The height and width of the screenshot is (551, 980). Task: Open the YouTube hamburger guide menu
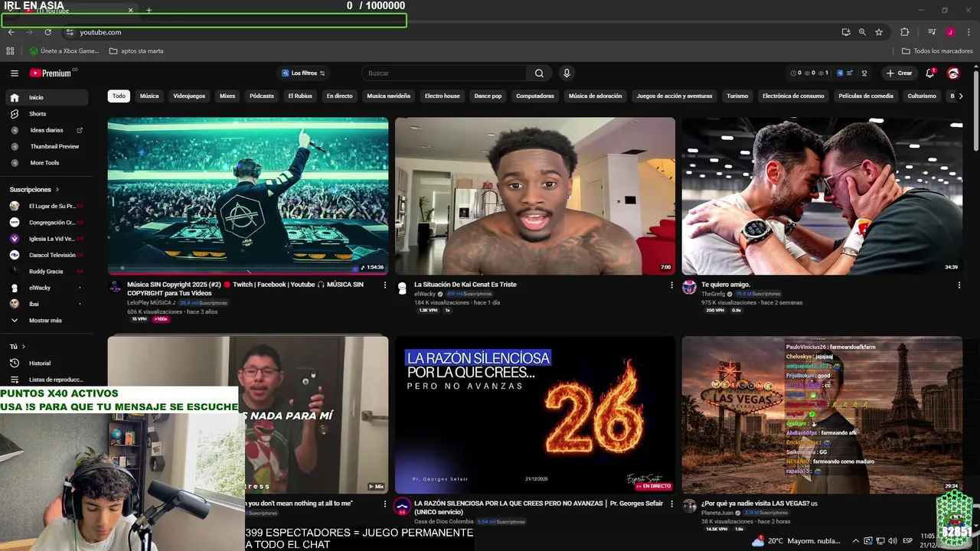pos(15,73)
